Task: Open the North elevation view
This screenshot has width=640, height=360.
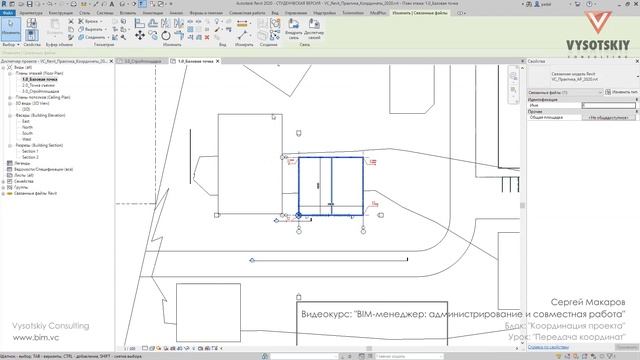Action: point(27,127)
